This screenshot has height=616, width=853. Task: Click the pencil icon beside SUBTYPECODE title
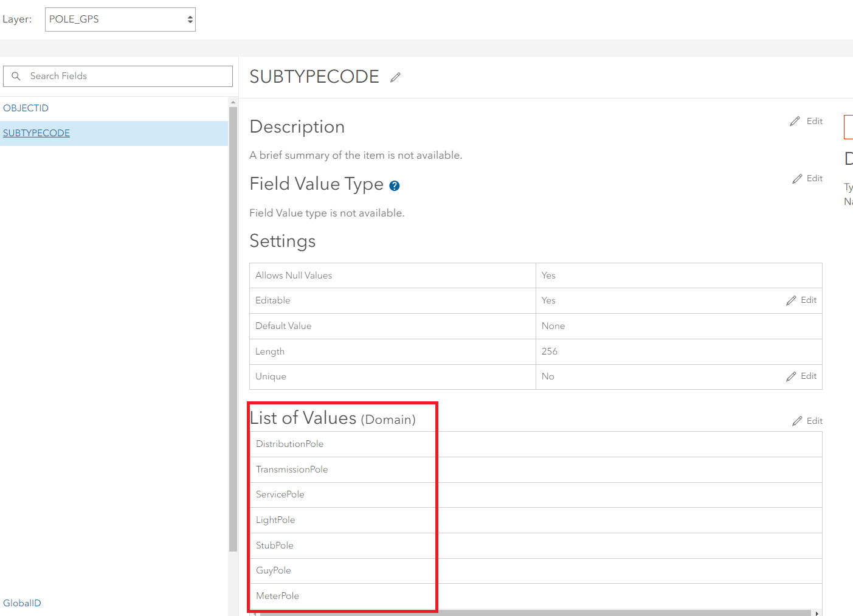(x=396, y=77)
